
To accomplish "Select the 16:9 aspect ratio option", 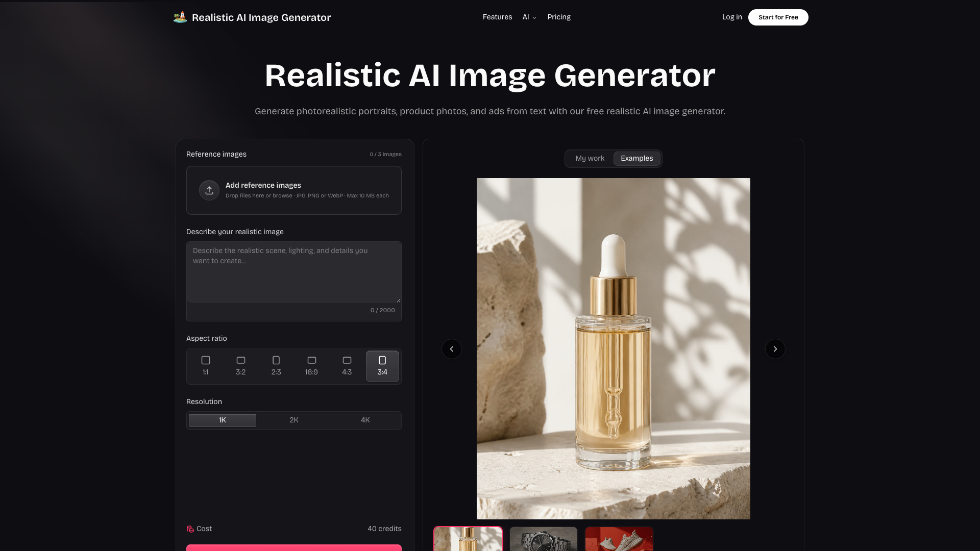I will tap(311, 366).
